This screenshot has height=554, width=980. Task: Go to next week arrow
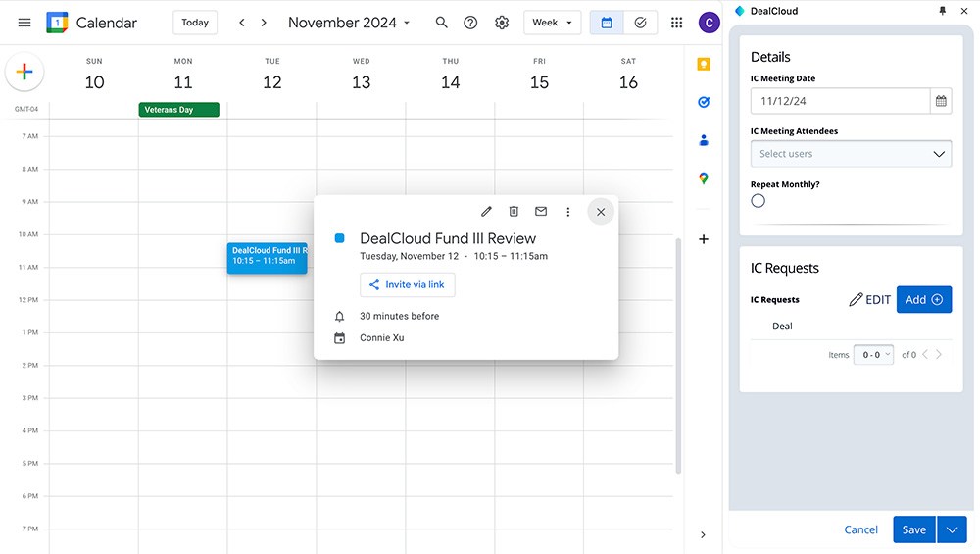tap(264, 23)
